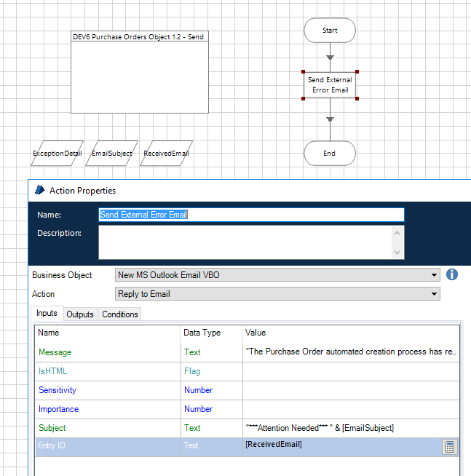Viewport: 471px width, 476px height.
Task: Select the Start stage on the canvas
Action: [330, 31]
